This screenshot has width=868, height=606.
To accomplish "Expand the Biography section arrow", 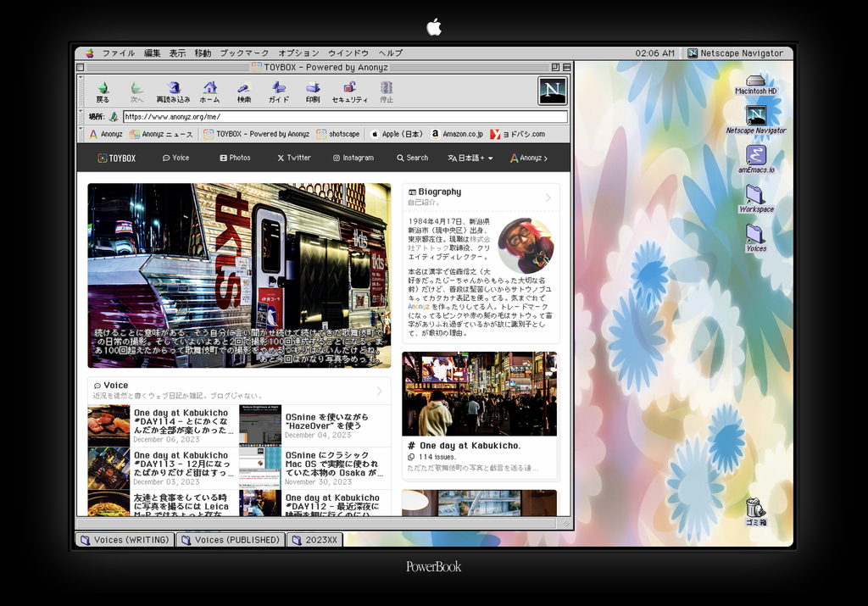I will point(548,197).
